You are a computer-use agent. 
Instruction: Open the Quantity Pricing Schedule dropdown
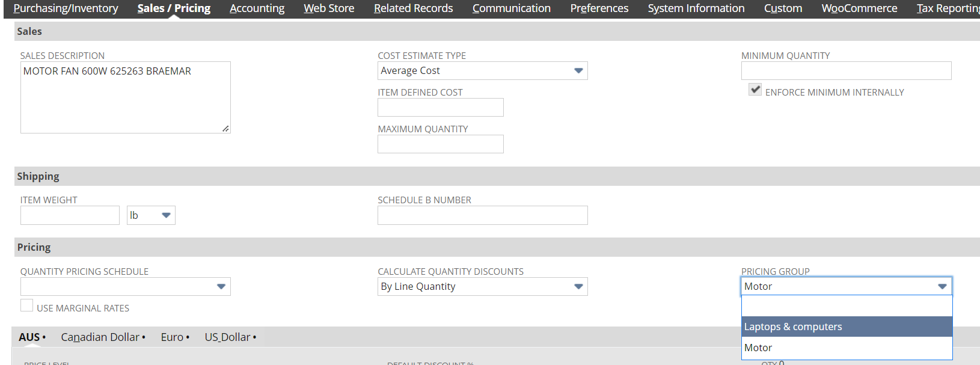coord(126,287)
